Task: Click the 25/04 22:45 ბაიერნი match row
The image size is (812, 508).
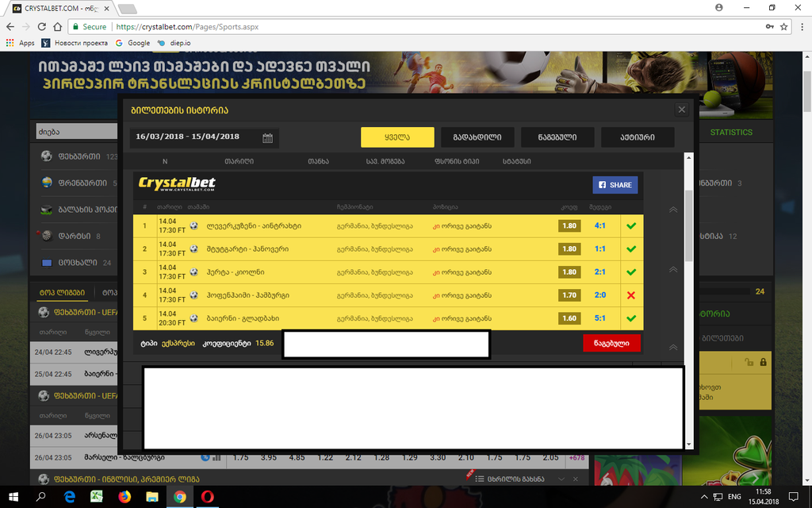Action: tap(74, 374)
